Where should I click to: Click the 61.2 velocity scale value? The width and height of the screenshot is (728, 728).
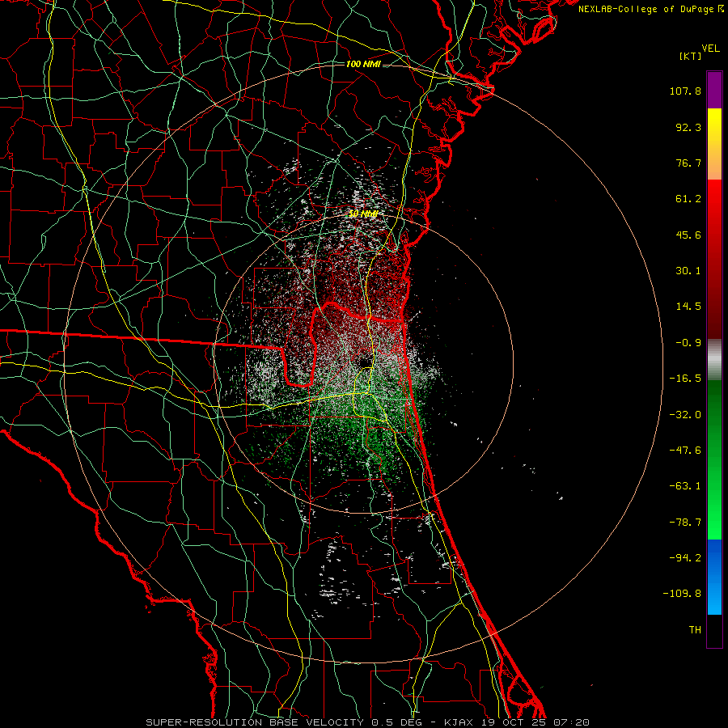688,199
